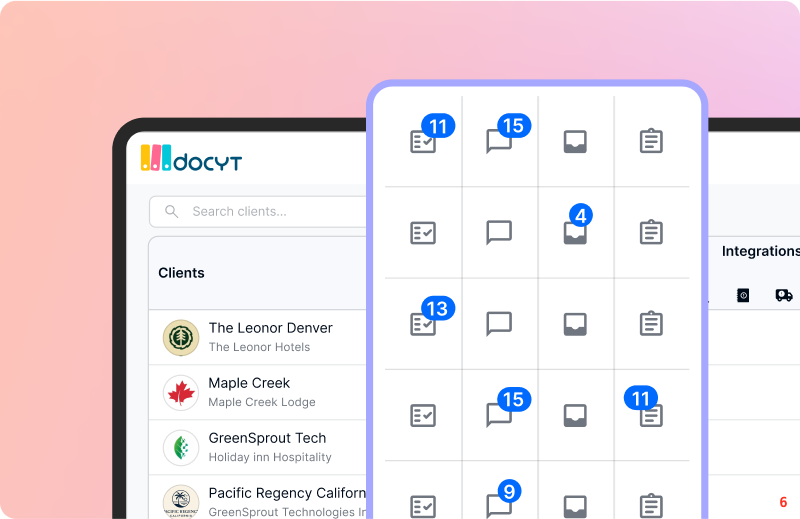Click the Maple Creek maple leaf logo

pyautogui.click(x=181, y=392)
